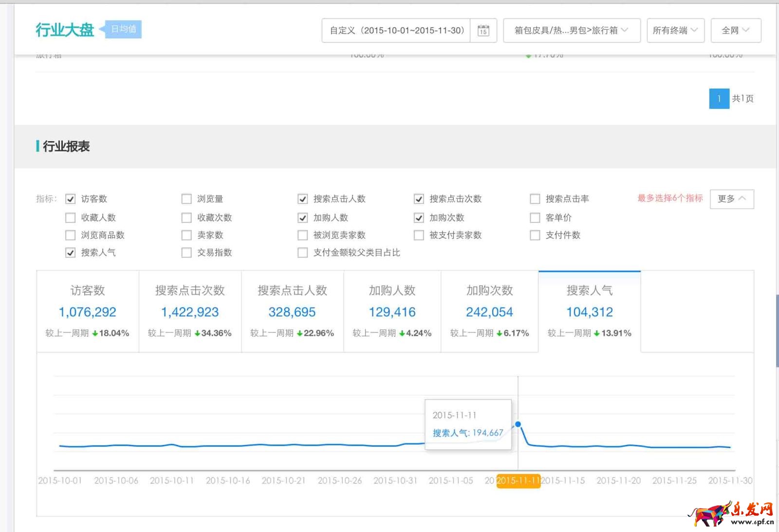Collapse the metrics list via 更多 chevron
Viewport: 779px width, 532px height.
(732, 199)
